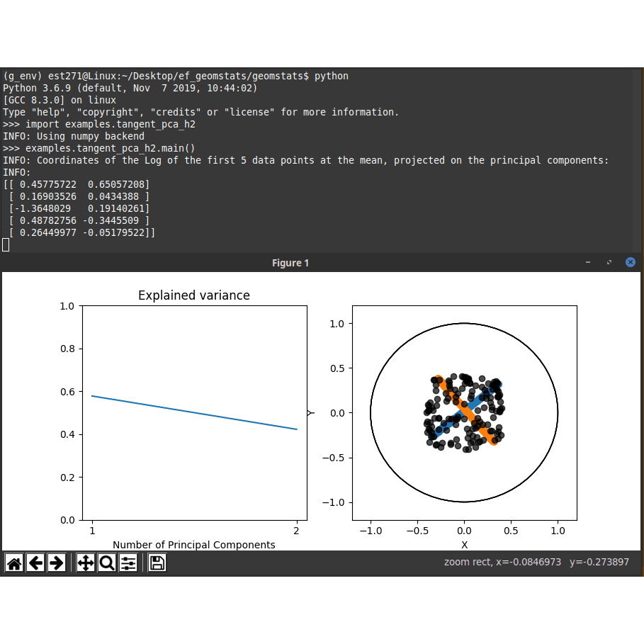Click the Figure 1 title bar text
644x644 pixels.
tap(290, 263)
